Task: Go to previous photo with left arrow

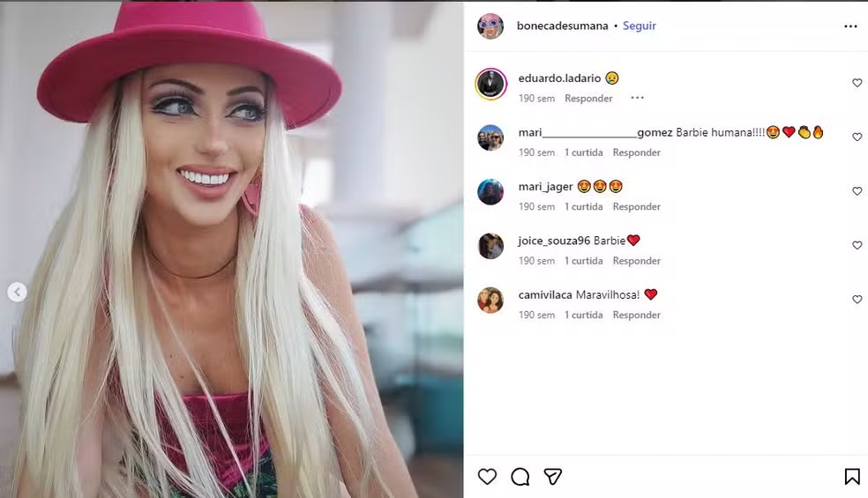Action: (17, 292)
